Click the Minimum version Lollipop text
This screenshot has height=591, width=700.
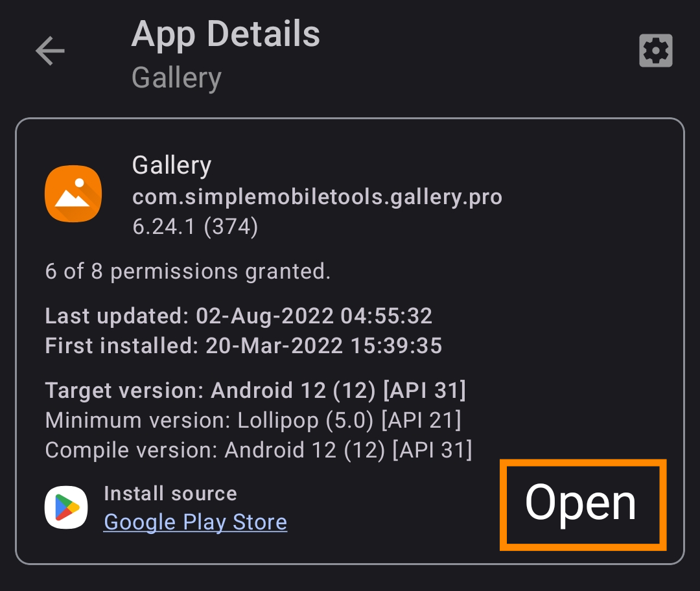pyautogui.click(x=252, y=420)
